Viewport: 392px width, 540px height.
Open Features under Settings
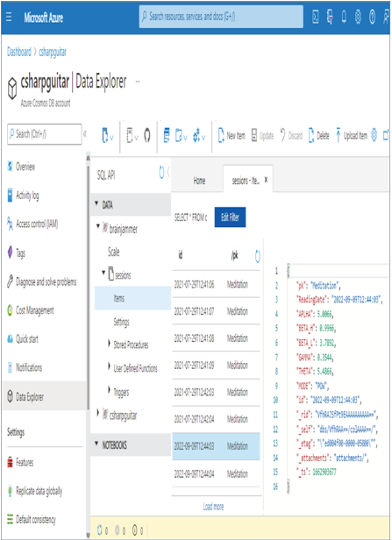(x=20, y=462)
